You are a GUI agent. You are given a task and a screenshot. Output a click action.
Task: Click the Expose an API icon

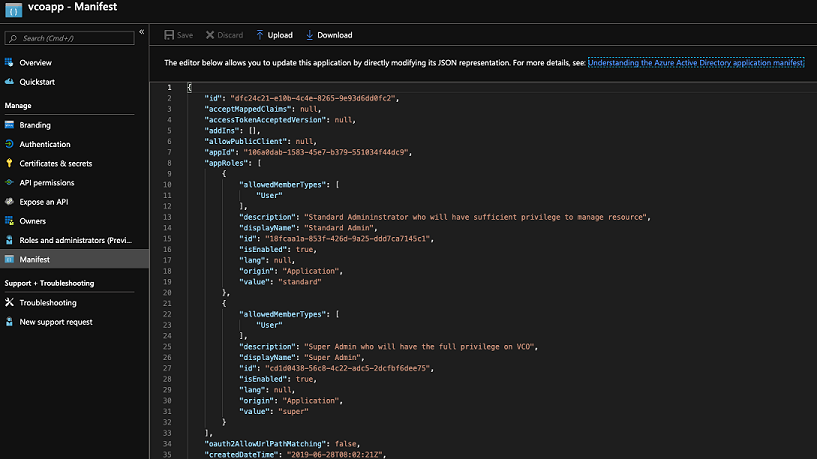pos(10,202)
